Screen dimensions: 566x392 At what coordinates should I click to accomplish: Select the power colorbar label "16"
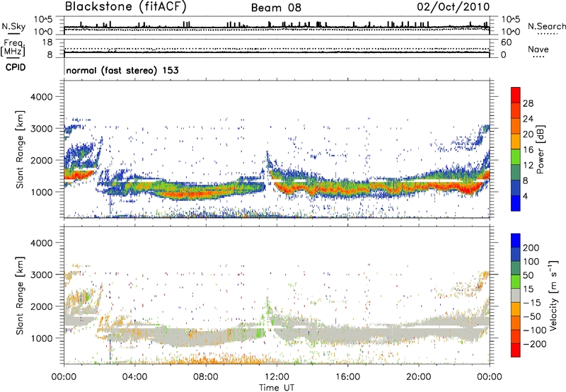click(528, 150)
